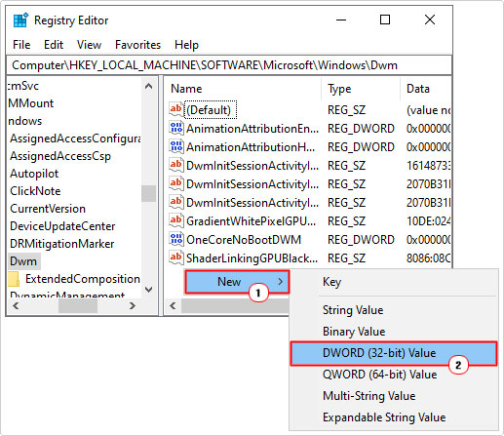The height and width of the screenshot is (436, 504).
Task: Click the tree pane scroll right arrow
Action: pyautogui.click(x=132, y=305)
